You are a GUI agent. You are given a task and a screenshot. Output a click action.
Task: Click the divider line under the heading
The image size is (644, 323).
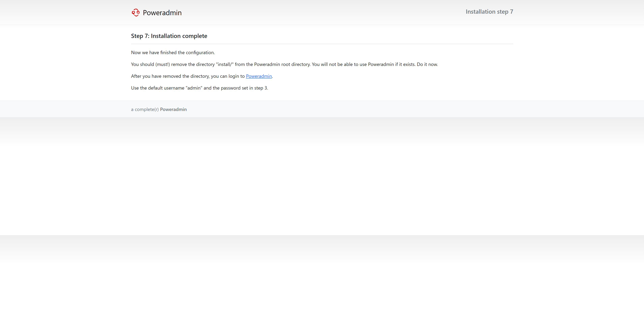(x=322, y=44)
